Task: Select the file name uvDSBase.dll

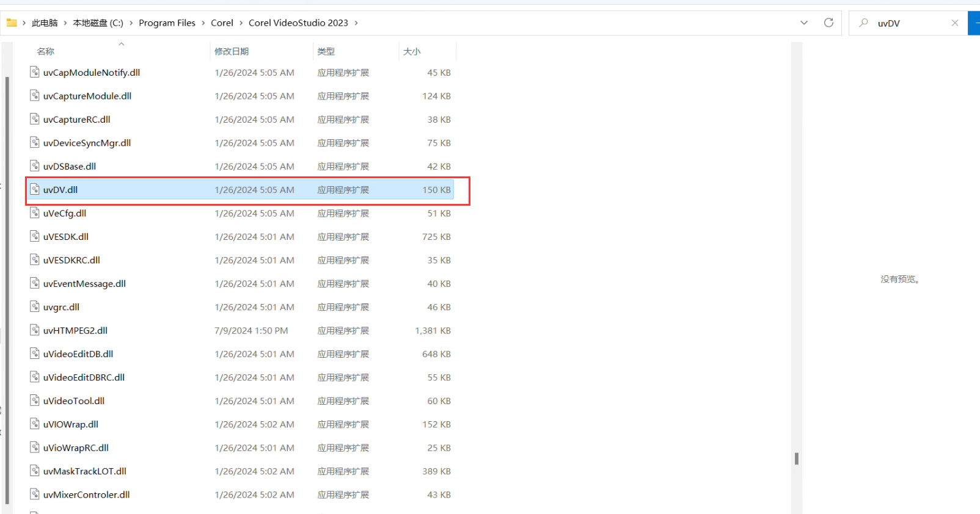Action: click(70, 167)
